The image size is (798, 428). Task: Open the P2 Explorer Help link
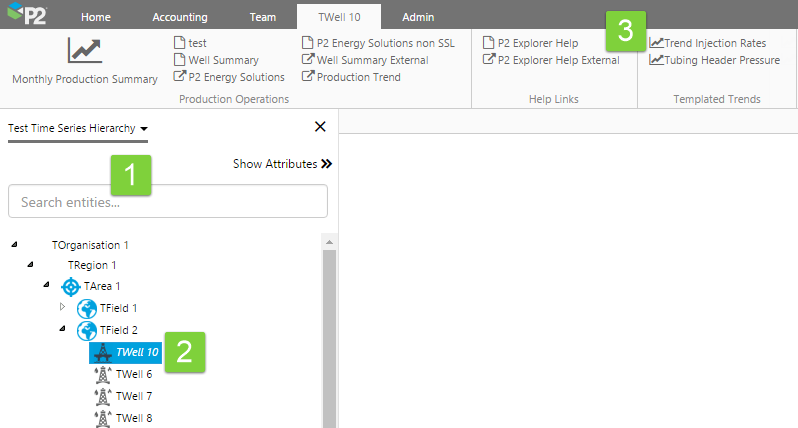[537, 43]
